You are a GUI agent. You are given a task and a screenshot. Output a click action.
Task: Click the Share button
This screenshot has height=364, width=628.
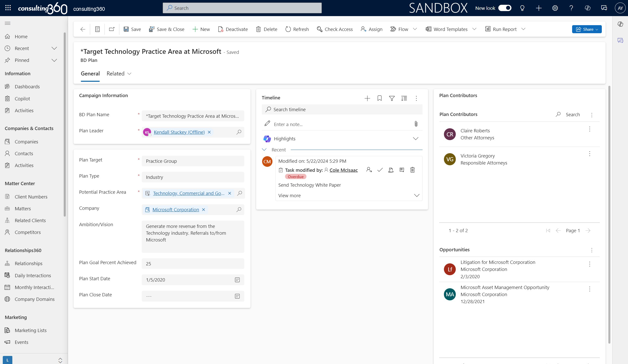587,29
